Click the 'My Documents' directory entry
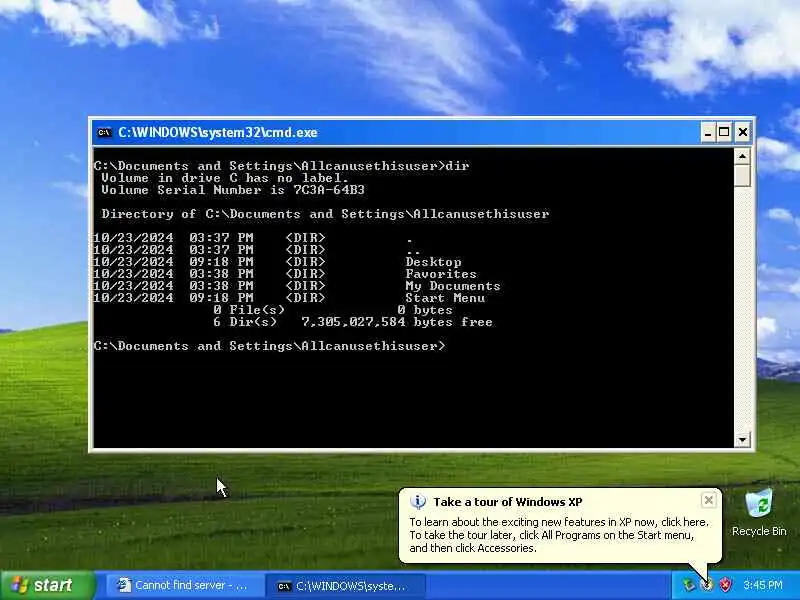800x600 pixels. pos(453,286)
